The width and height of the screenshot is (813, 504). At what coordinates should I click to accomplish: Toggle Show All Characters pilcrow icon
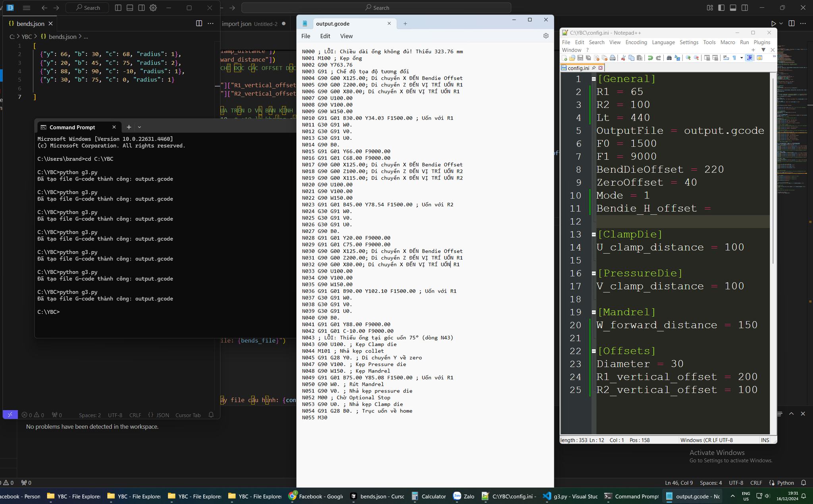734,58
